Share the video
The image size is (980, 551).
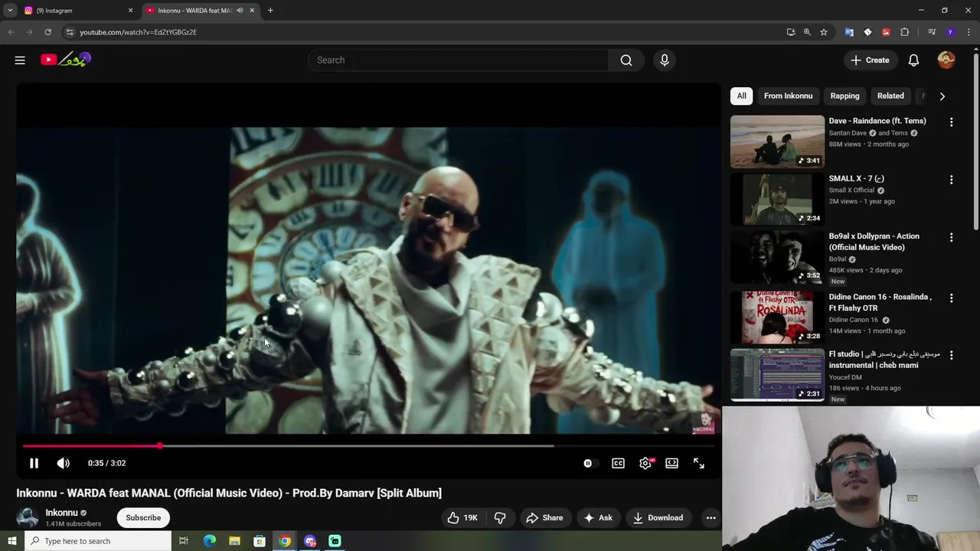click(x=544, y=518)
